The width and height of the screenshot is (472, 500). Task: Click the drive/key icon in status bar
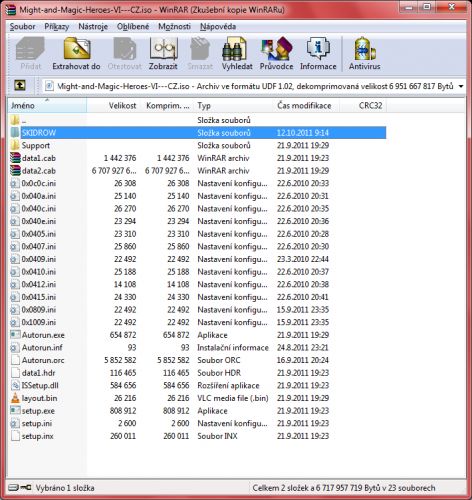tap(20, 488)
